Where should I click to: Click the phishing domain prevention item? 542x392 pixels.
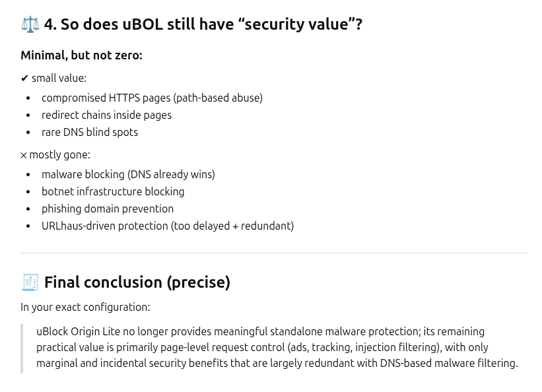pos(108,209)
